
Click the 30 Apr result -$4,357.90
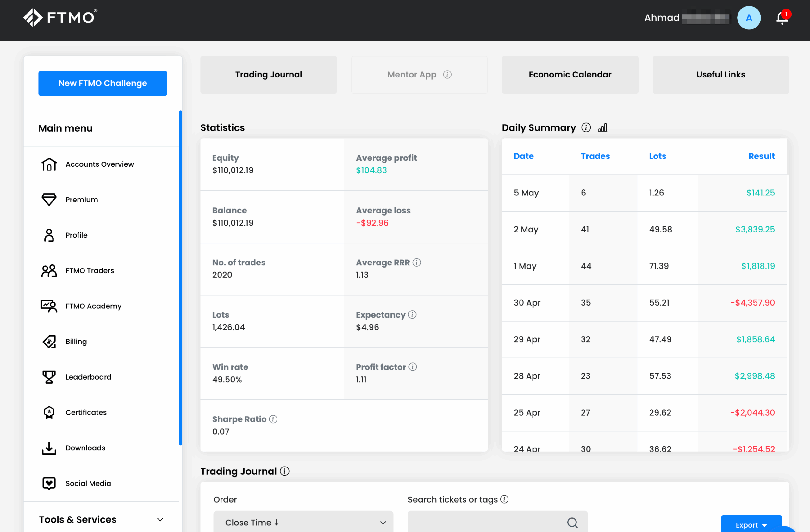752,303
